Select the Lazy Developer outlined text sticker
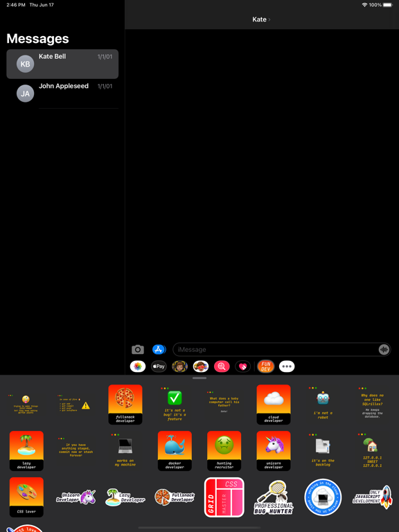Image resolution: width=399 pixels, height=532 pixels. coord(125,497)
